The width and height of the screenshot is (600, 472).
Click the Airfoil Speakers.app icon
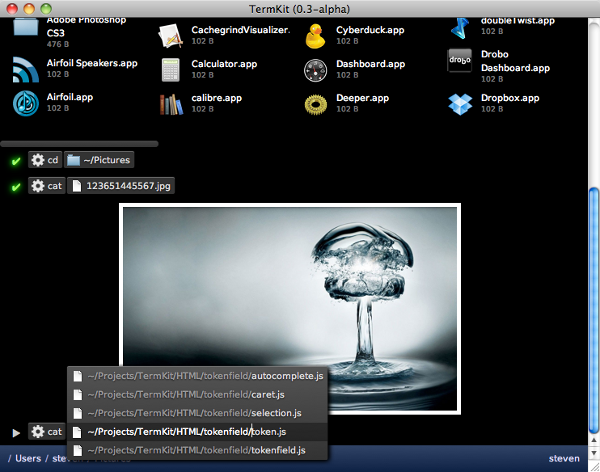[26, 69]
